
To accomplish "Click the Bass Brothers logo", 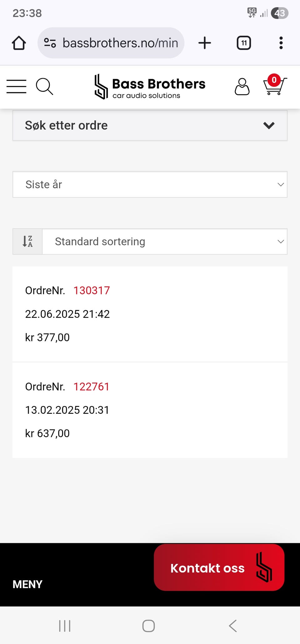I will coord(150,87).
